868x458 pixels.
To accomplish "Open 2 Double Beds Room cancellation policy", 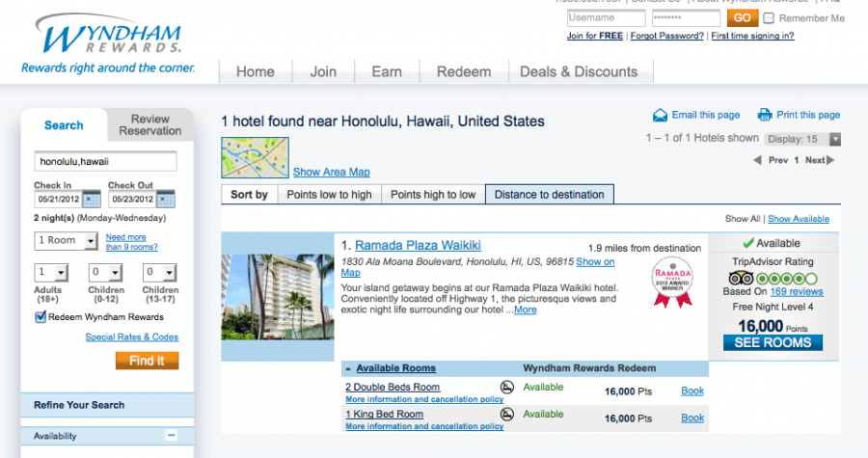I will click(x=424, y=399).
